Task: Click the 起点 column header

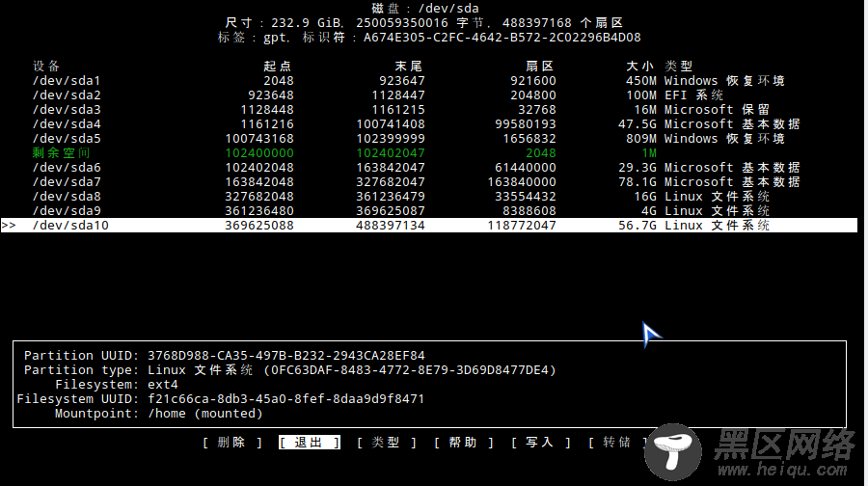Action: click(x=278, y=67)
